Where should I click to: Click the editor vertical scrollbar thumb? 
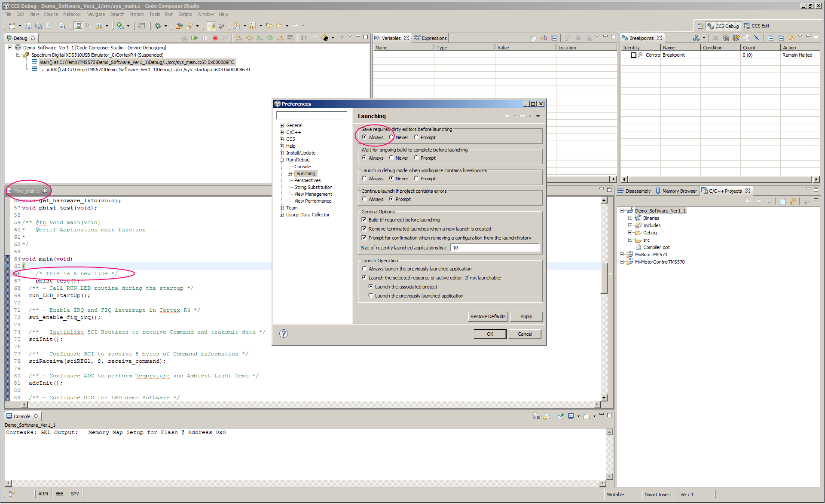604,279
